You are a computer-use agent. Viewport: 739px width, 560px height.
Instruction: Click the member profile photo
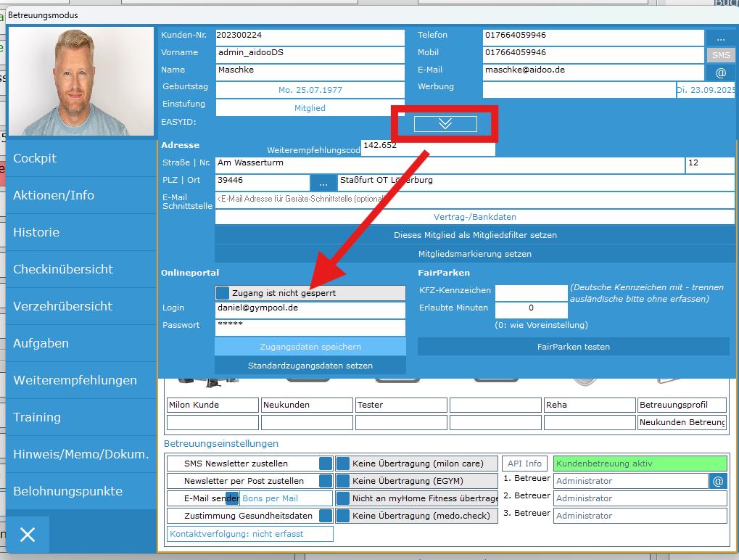81,81
